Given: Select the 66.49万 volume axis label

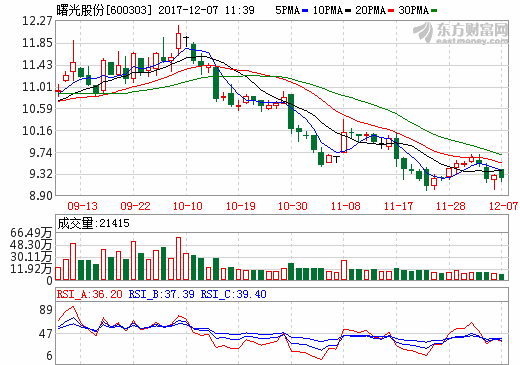Looking at the screenshot, I should [x=31, y=233].
